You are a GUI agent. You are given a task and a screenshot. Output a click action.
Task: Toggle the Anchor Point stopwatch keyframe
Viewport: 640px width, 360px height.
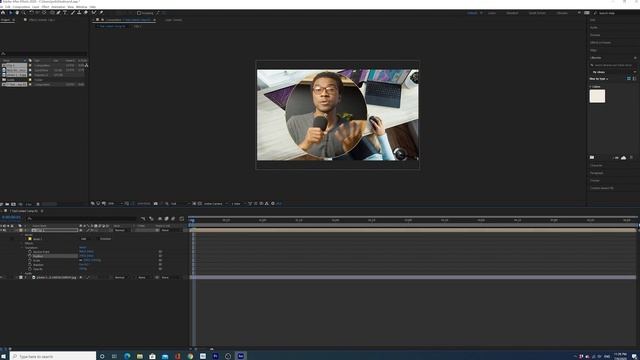[30, 252]
